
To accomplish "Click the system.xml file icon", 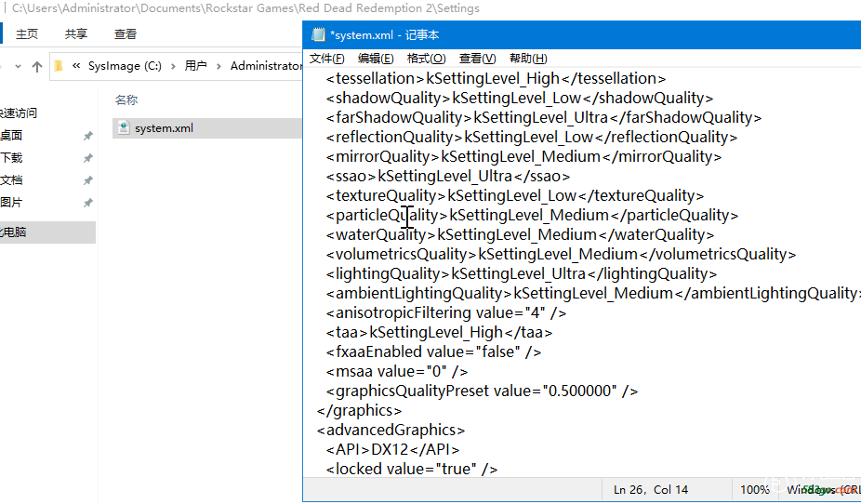I will [124, 128].
